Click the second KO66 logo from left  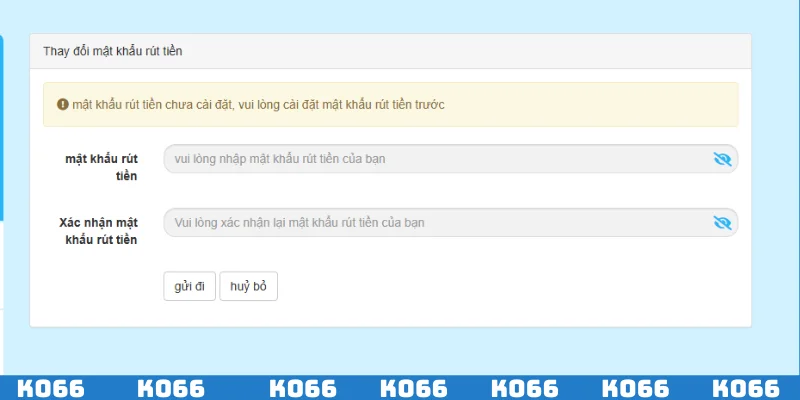(171, 388)
